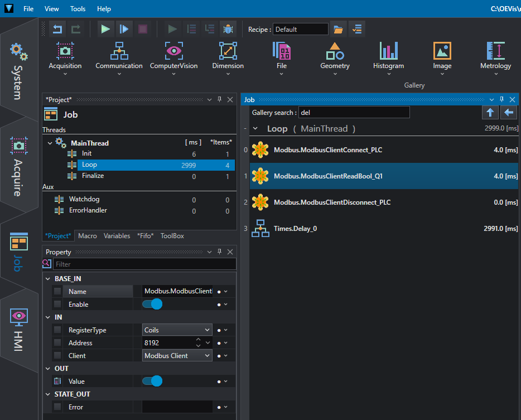
Task: Open the RegisterType Coils dropdown
Action: click(177, 330)
